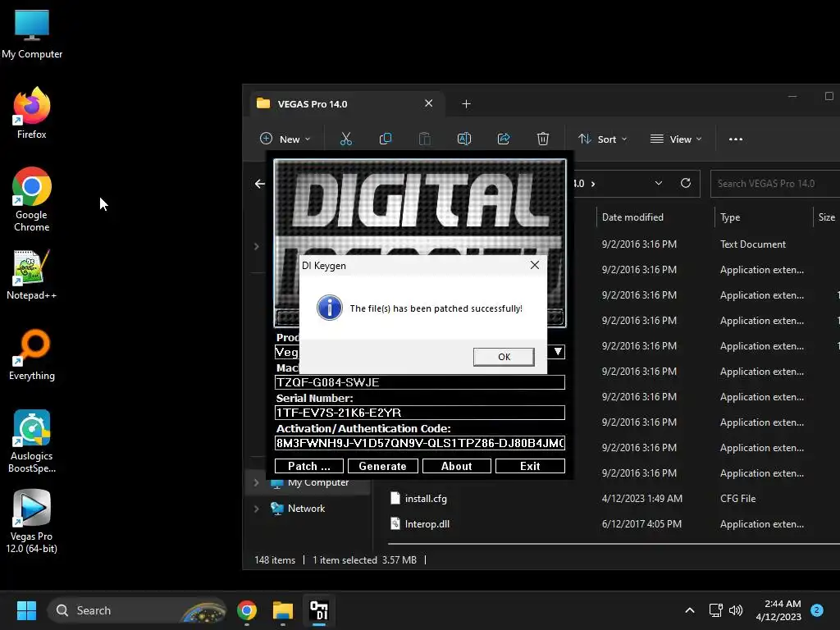Click the Rename icon in Explorer toolbar
This screenshot has height=630, width=840.
coord(464,139)
